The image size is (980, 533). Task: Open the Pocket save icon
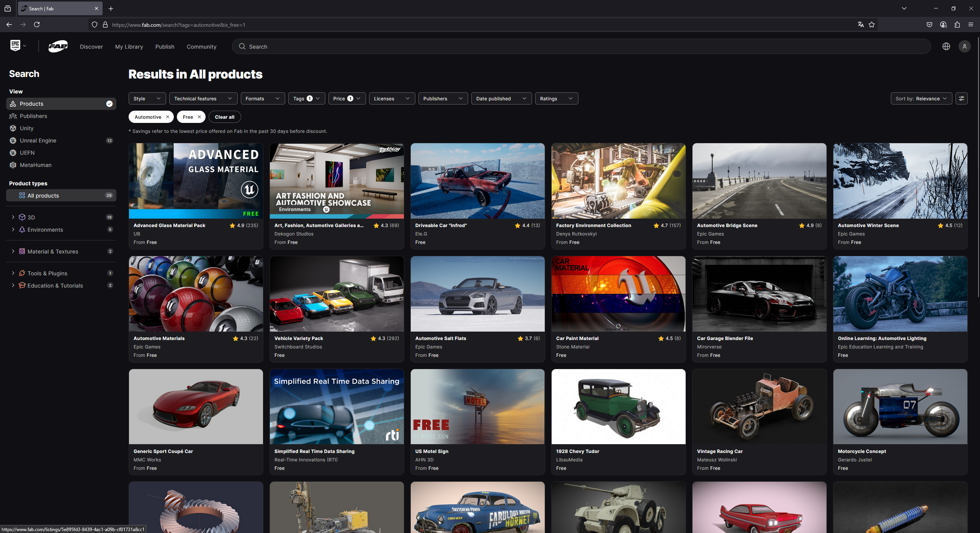click(929, 25)
